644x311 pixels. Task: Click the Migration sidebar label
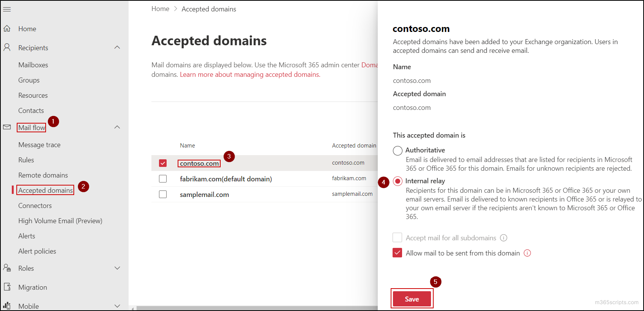pyautogui.click(x=33, y=287)
